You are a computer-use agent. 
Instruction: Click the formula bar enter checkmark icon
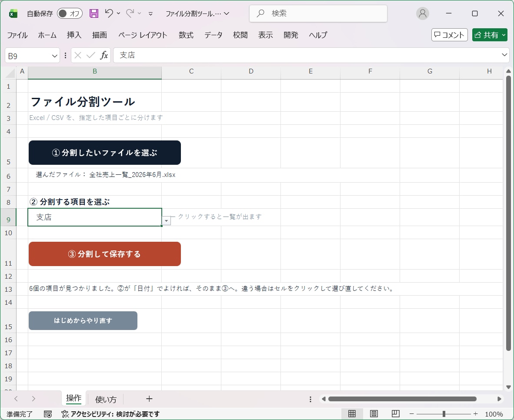(x=91, y=55)
